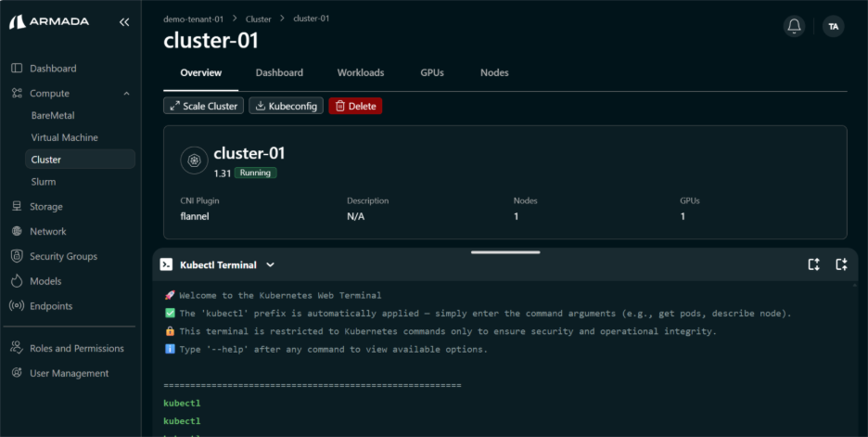Collapse the Compute section chevron
The width and height of the screenshot is (868, 437).
[x=126, y=94]
